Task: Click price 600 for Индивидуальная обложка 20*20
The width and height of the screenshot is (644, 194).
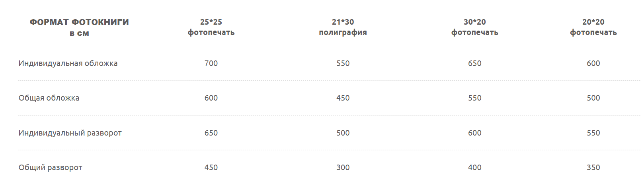Action: tap(593, 63)
